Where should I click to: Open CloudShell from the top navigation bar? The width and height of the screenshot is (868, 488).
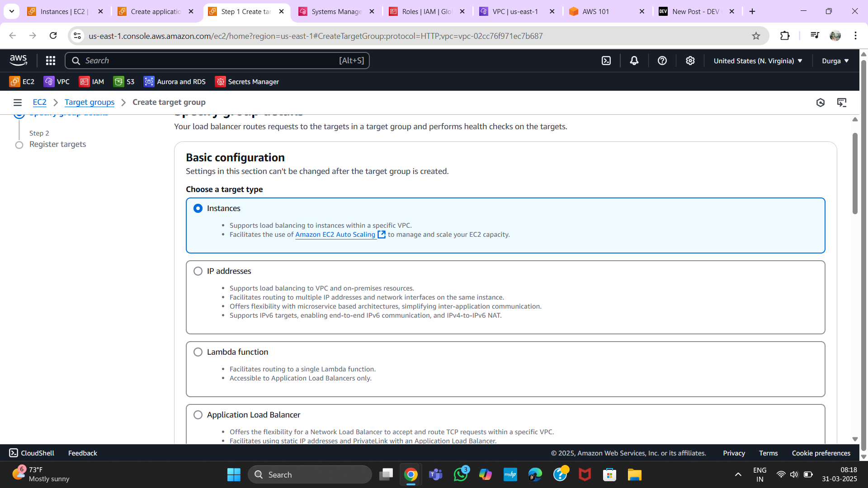pos(606,61)
